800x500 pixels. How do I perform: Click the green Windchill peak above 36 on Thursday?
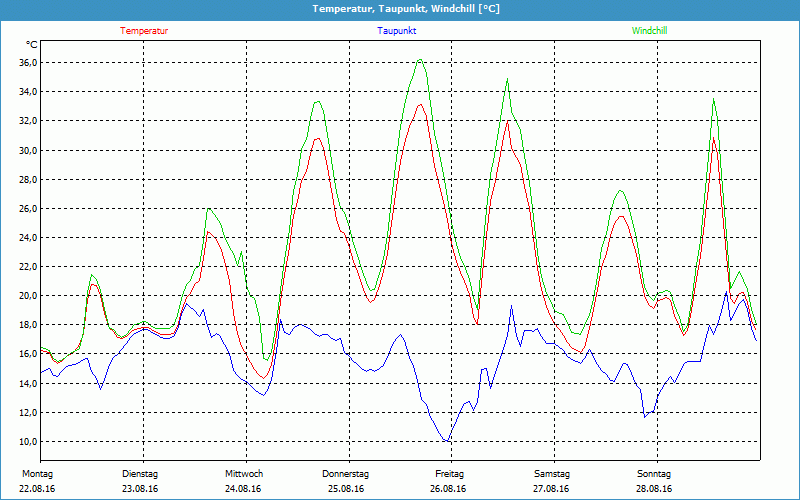[x=420, y=60]
